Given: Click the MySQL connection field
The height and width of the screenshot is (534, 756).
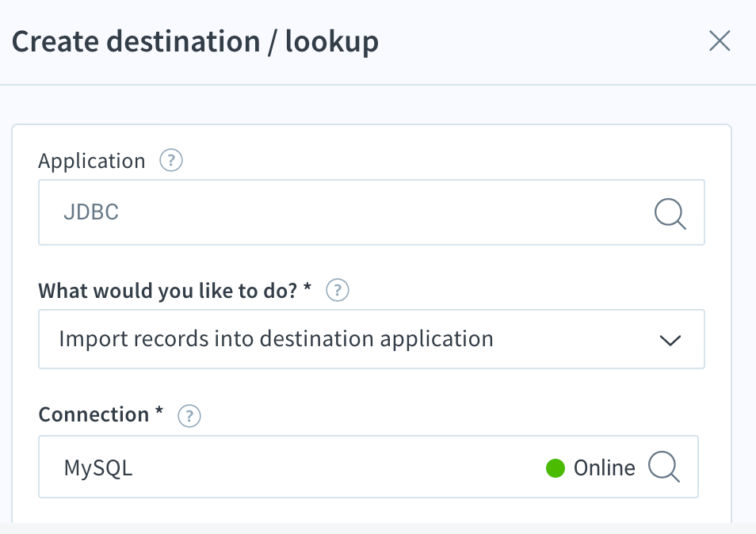Looking at the screenshot, I should coord(368,467).
